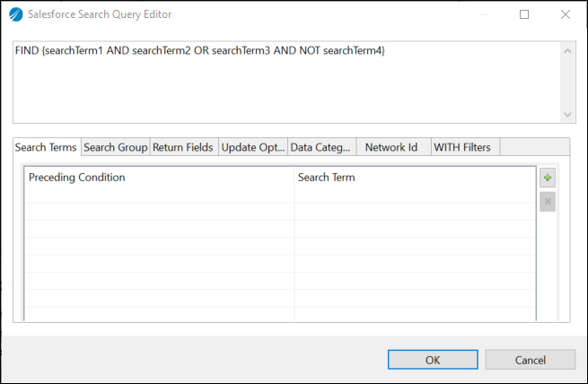Confirm the query with OK

pyautogui.click(x=433, y=360)
